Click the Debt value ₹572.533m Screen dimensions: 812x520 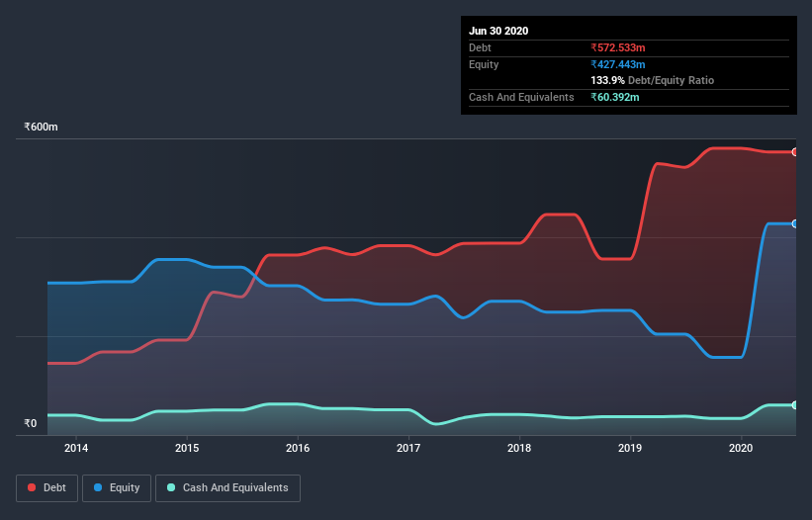point(618,47)
